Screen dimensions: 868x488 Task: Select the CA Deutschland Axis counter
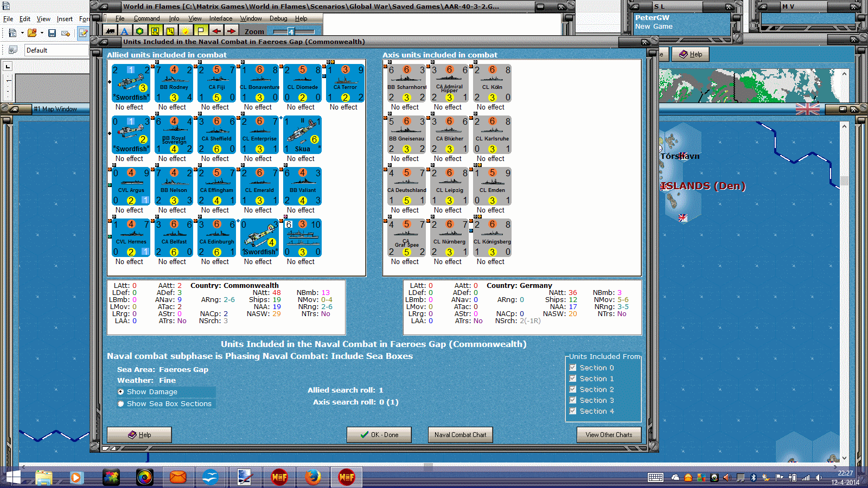click(407, 187)
